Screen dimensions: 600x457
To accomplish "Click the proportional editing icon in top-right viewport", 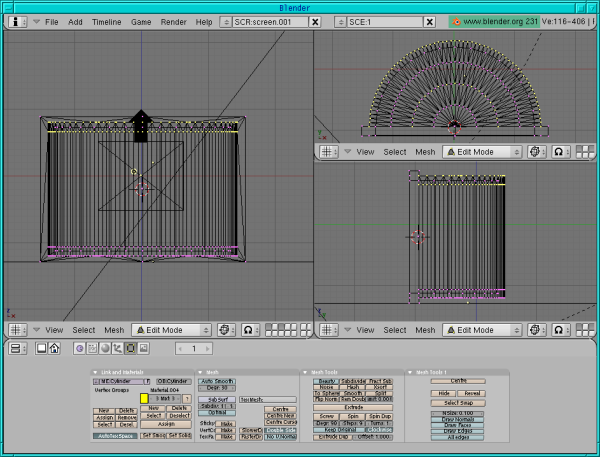I will pyautogui.click(x=561, y=152).
